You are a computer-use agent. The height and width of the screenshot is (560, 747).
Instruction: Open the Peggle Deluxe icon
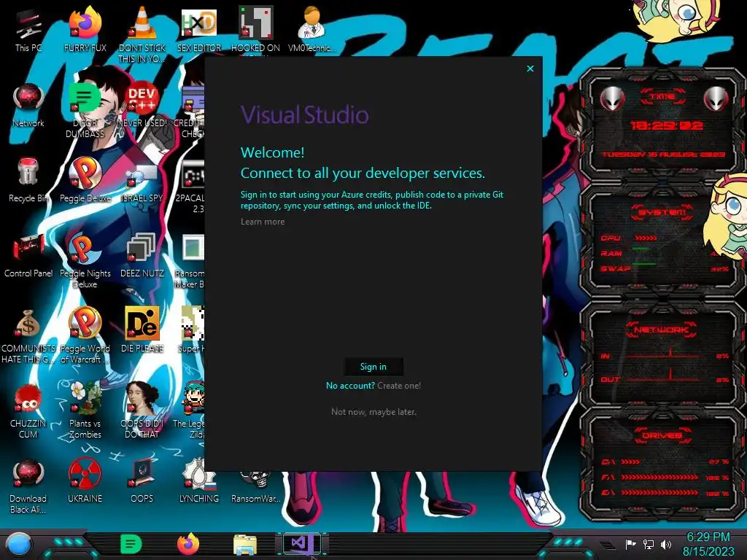[x=85, y=177]
